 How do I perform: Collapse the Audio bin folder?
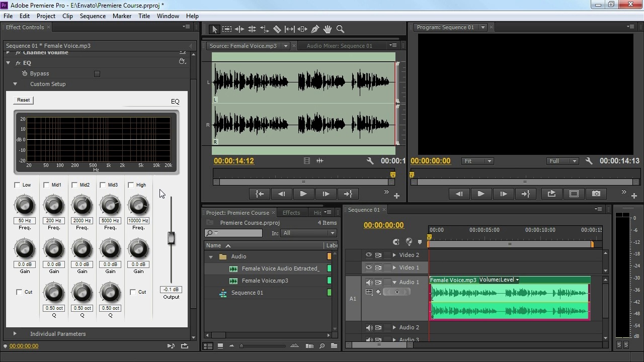[211, 257]
